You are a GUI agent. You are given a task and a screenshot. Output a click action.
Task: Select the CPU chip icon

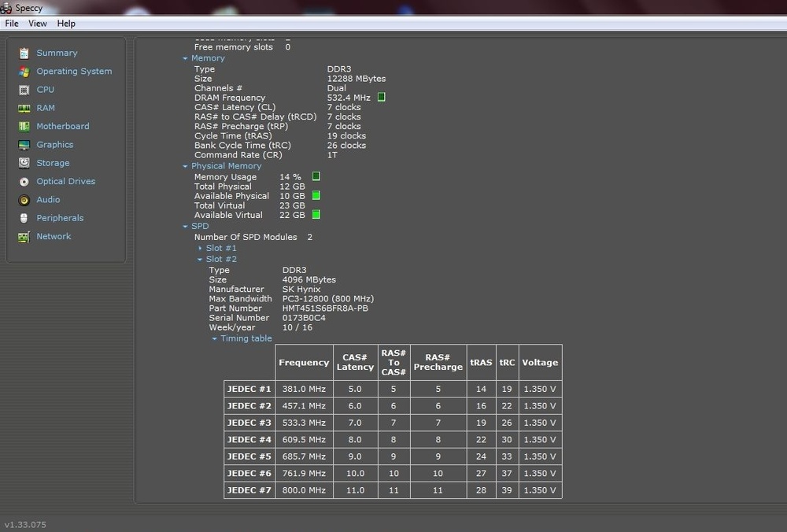(x=24, y=90)
